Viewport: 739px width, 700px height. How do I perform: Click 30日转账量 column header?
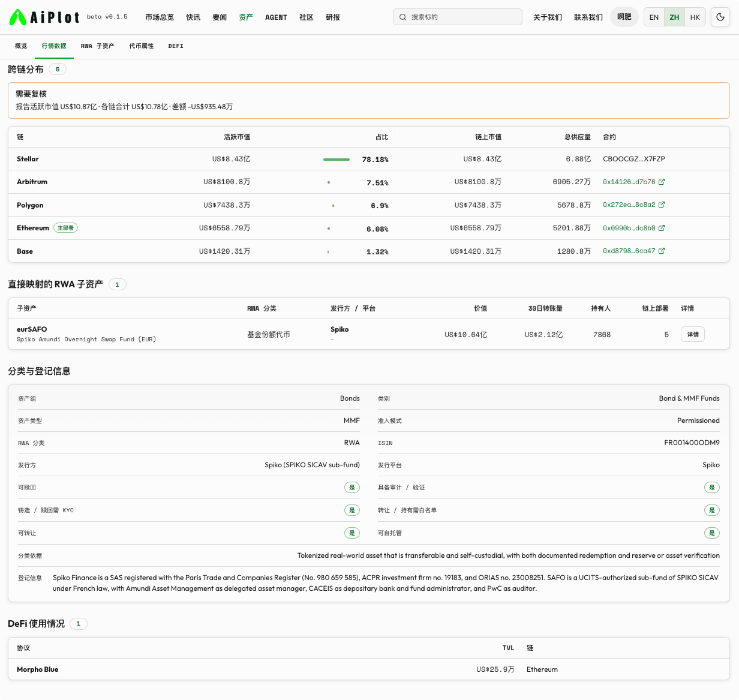tap(545, 308)
